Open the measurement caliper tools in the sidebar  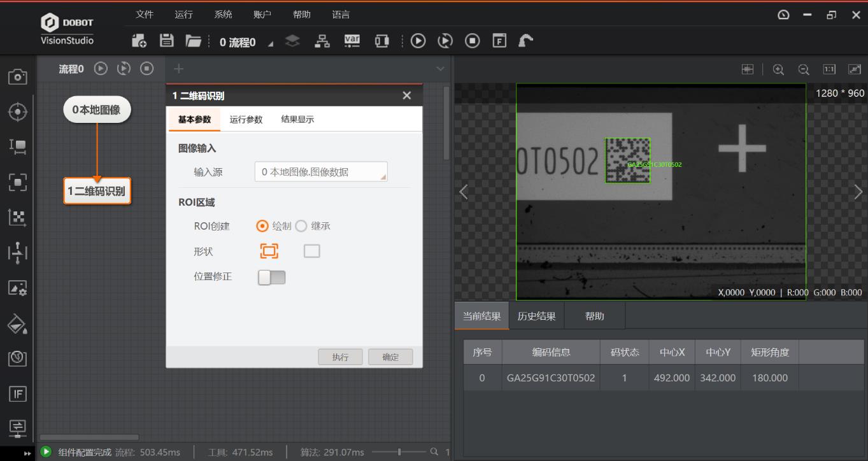point(18,147)
